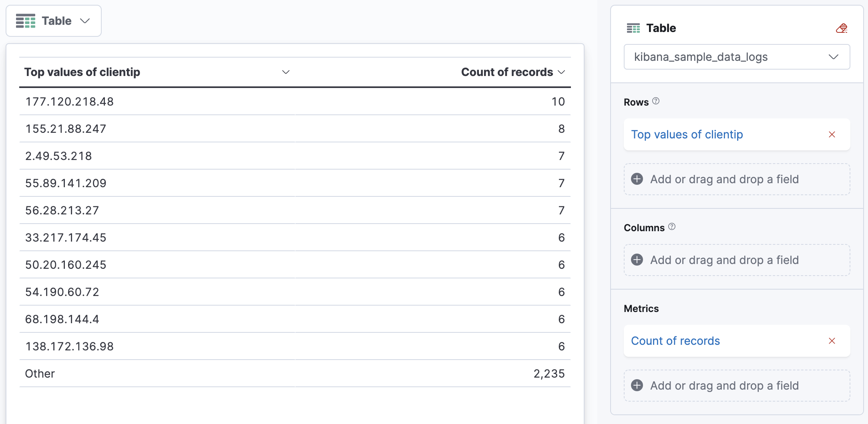Click the Rows help question icon
Screen dimensions: 868x424
pyautogui.click(x=656, y=101)
